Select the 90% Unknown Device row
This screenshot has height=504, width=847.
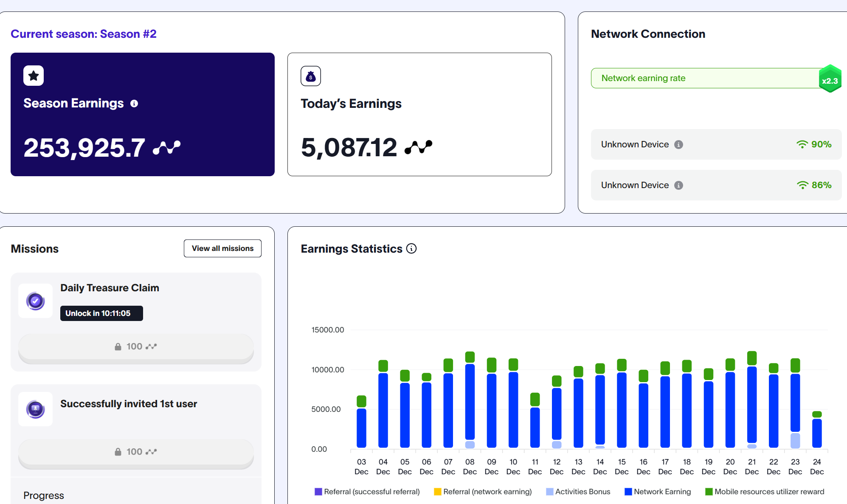pyautogui.click(x=716, y=145)
